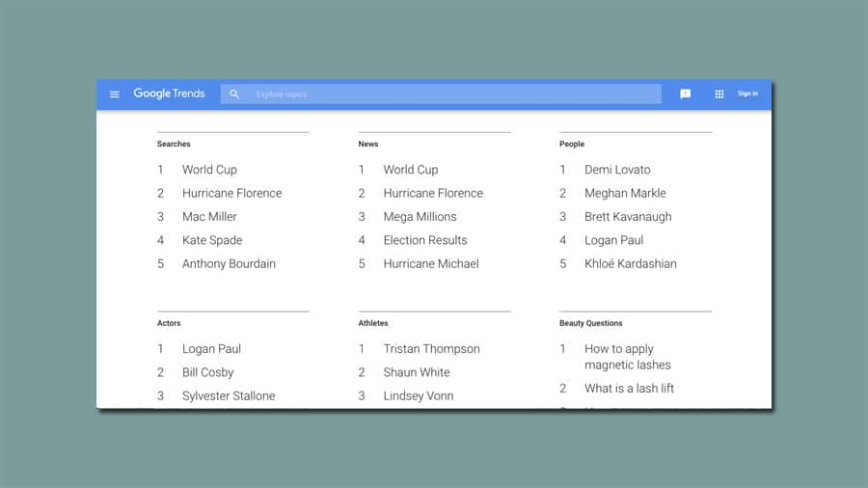This screenshot has width=868, height=488.
Task: Open the hamburger navigation menu
Action: point(114,95)
